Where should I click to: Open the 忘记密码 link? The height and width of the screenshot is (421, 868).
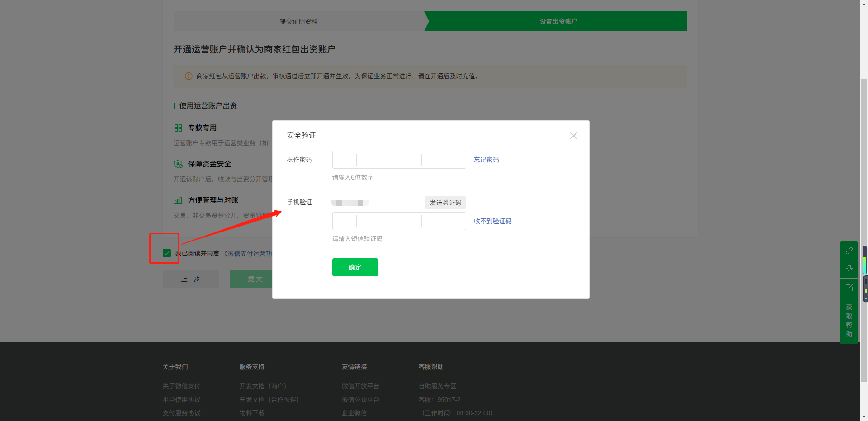[486, 160]
